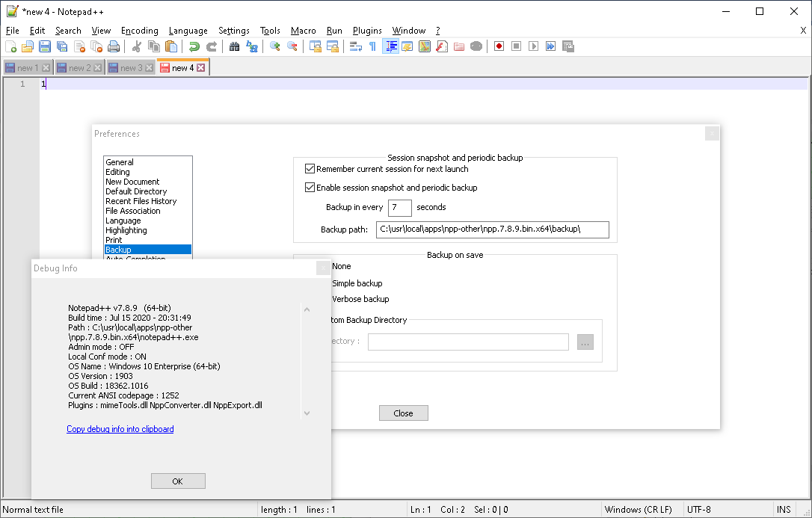The width and height of the screenshot is (812, 518).
Task: Toggle synchronized horizontal scrolling icon
Action: [x=333, y=46]
